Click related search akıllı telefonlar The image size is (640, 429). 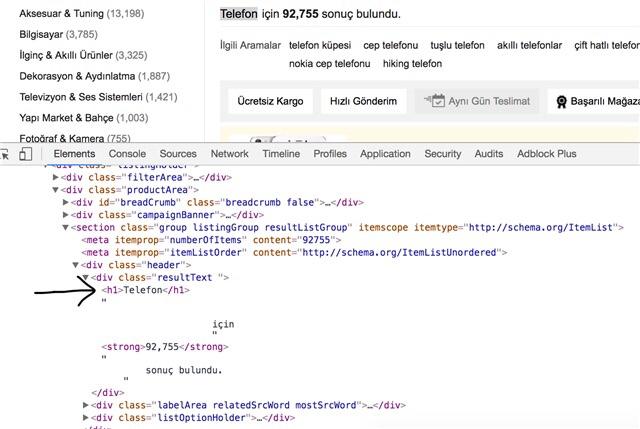tap(529, 45)
